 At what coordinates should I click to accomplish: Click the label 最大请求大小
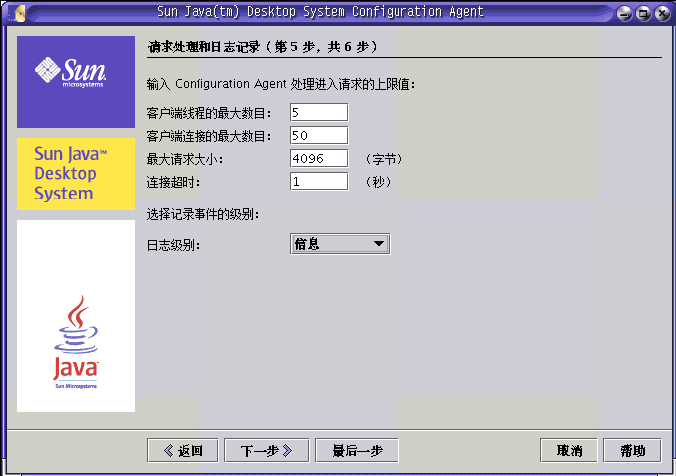click(x=185, y=159)
